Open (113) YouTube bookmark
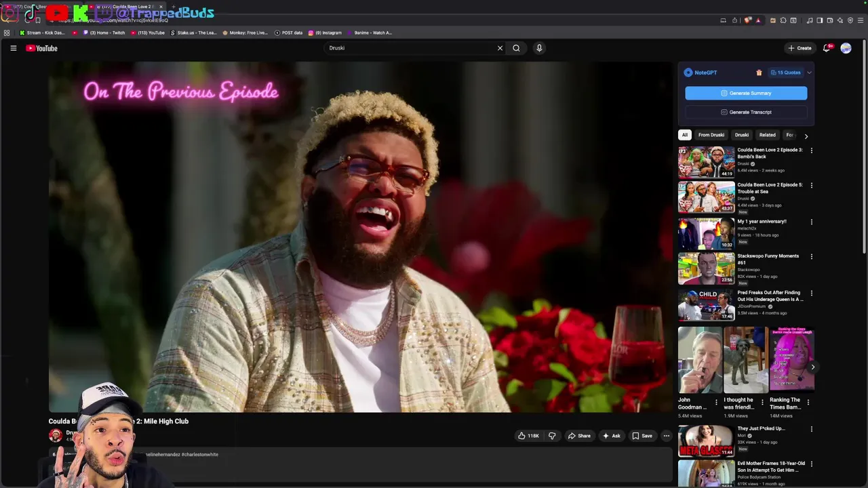This screenshot has height=488, width=868. point(148,33)
